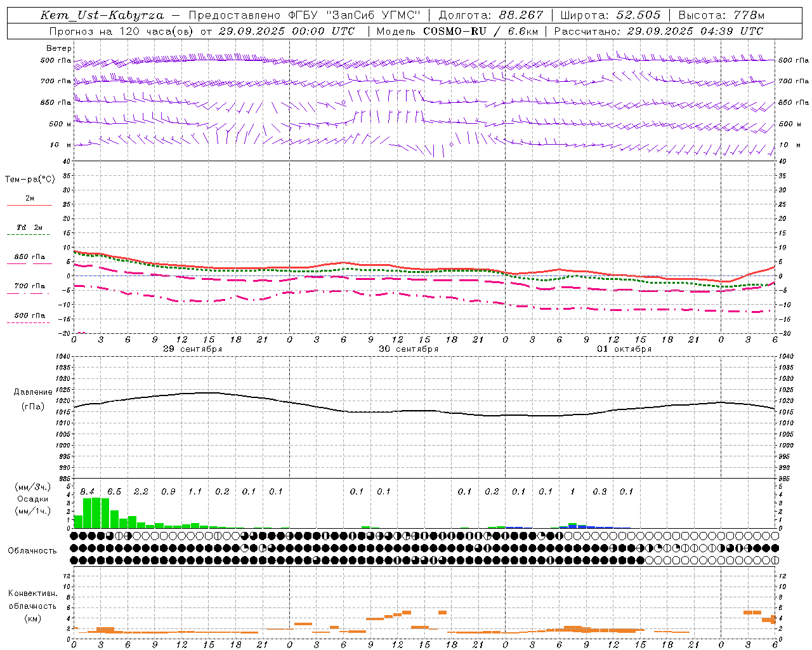Select the 01 октября date marker

pos(624,349)
